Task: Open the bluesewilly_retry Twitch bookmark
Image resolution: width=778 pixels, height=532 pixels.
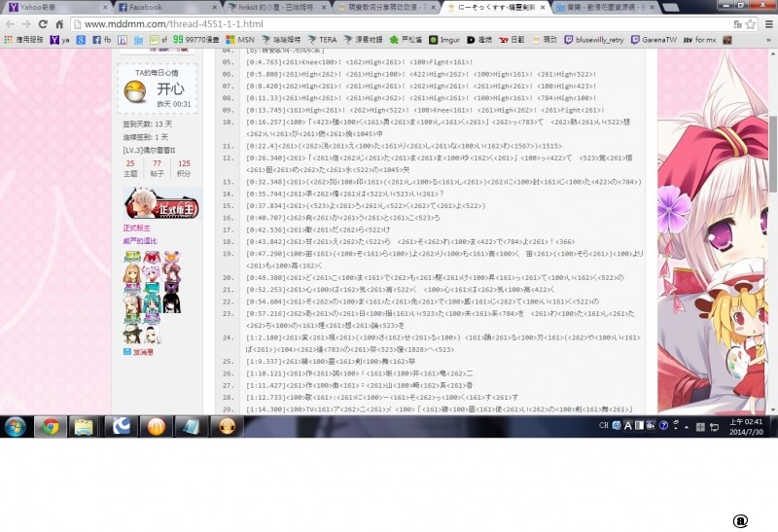Action: click(594, 40)
